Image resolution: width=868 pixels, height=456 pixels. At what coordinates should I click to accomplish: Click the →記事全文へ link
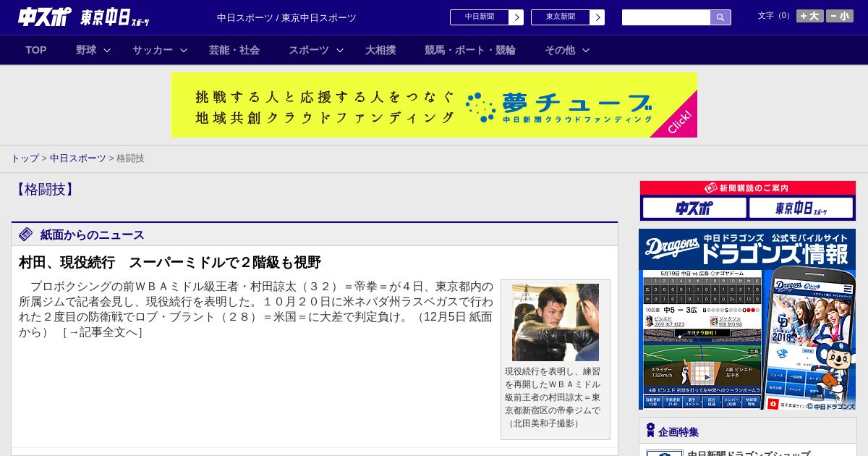[x=102, y=332]
